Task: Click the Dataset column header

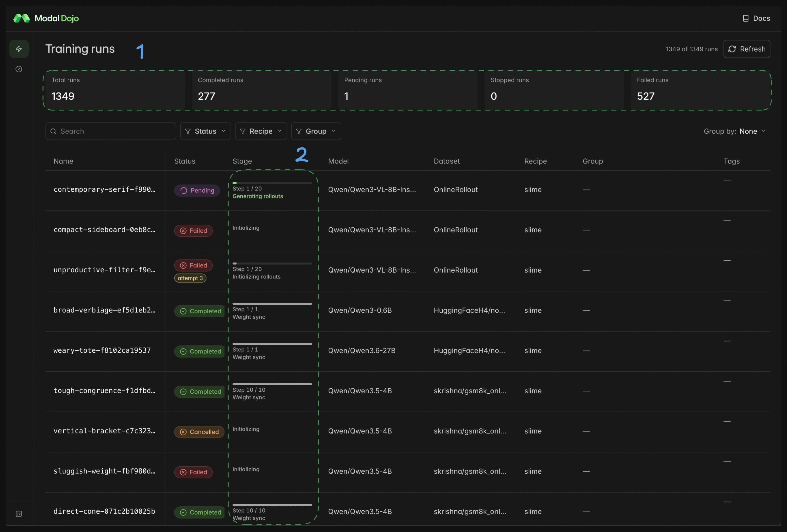Action: tap(447, 161)
